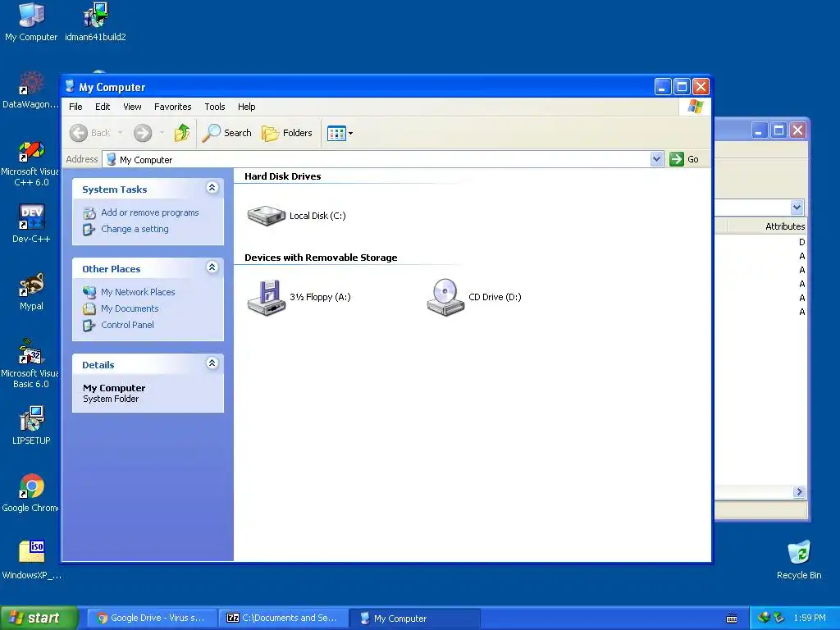This screenshot has height=630, width=840.
Task: Click the Hard Disk Drives group header
Action: coord(282,176)
